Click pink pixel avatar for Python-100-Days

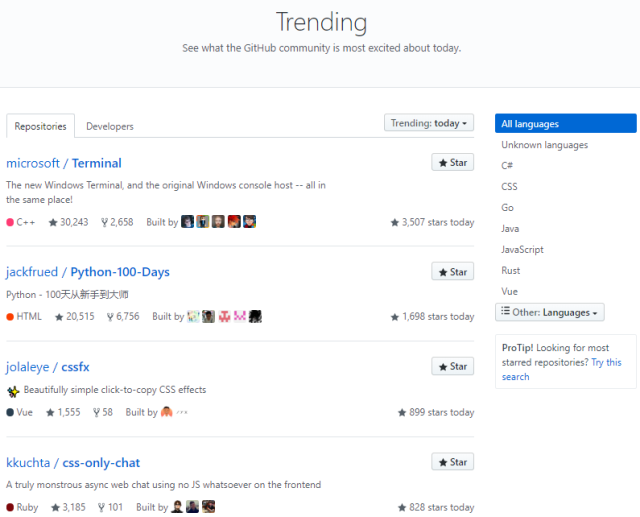coord(240,316)
